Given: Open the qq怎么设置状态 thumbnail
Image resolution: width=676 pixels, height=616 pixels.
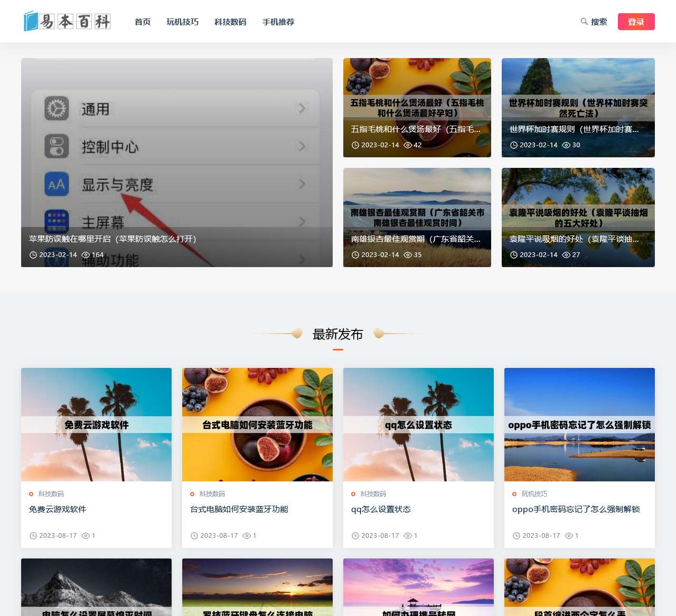Looking at the screenshot, I should 418,424.
